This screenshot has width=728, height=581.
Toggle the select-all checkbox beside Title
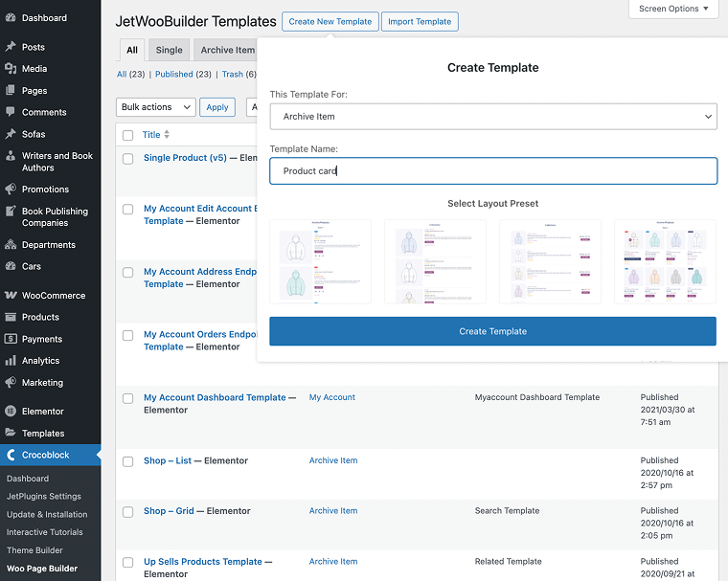tap(127, 135)
